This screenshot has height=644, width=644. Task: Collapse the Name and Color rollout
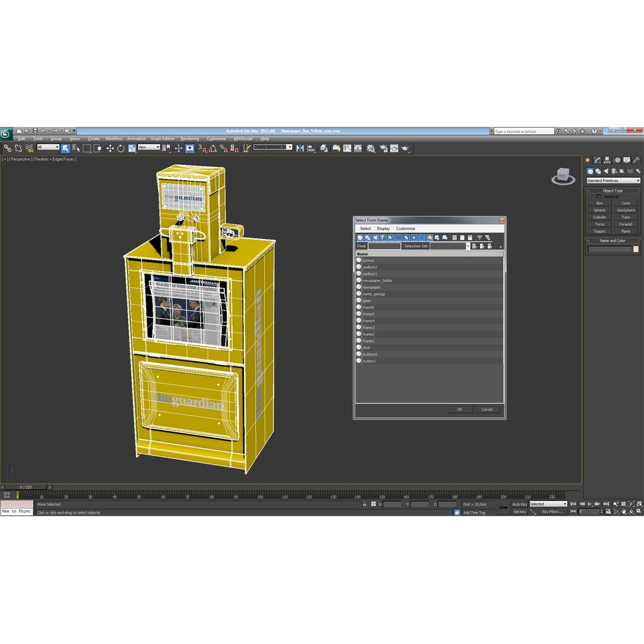(x=612, y=241)
